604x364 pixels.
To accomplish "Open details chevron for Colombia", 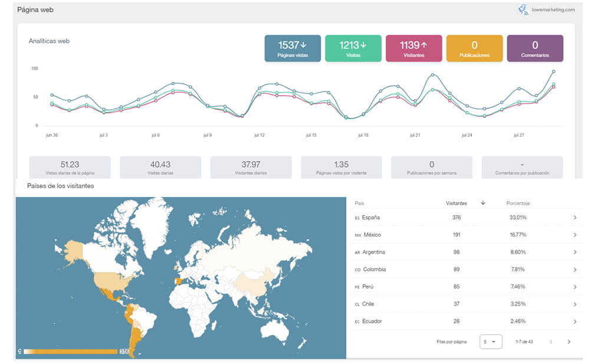I will click(575, 270).
